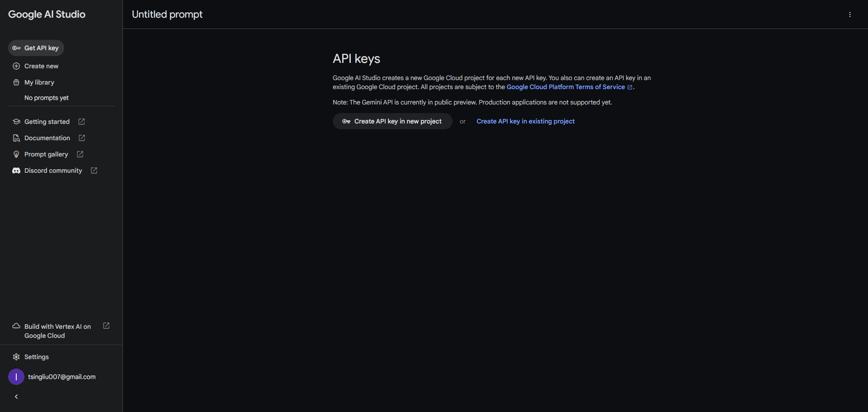Screen dimensions: 868x412
Task: Click the key icon beside Get API key
Action: 16,48
